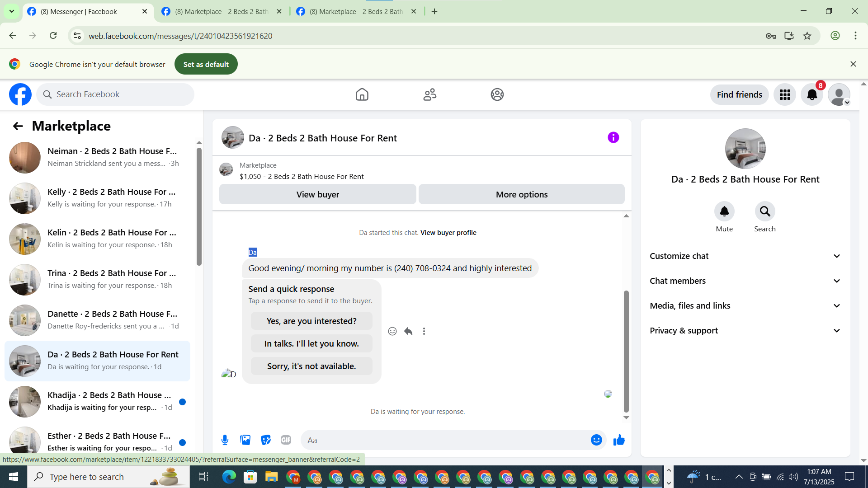Click the voice clip microphone icon
The width and height of the screenshot is (868, 488).
(225, 440)
